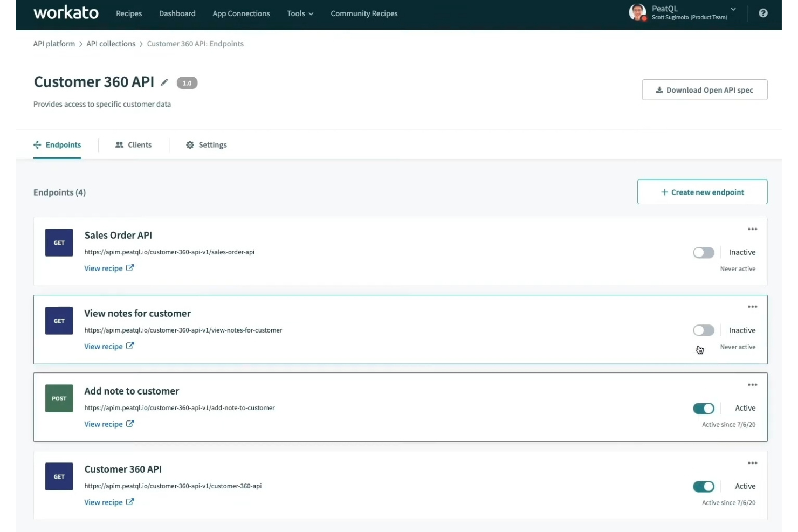Click Create new endpoint
This screenshot has height=532, width=798.
[x=702, y=191]
